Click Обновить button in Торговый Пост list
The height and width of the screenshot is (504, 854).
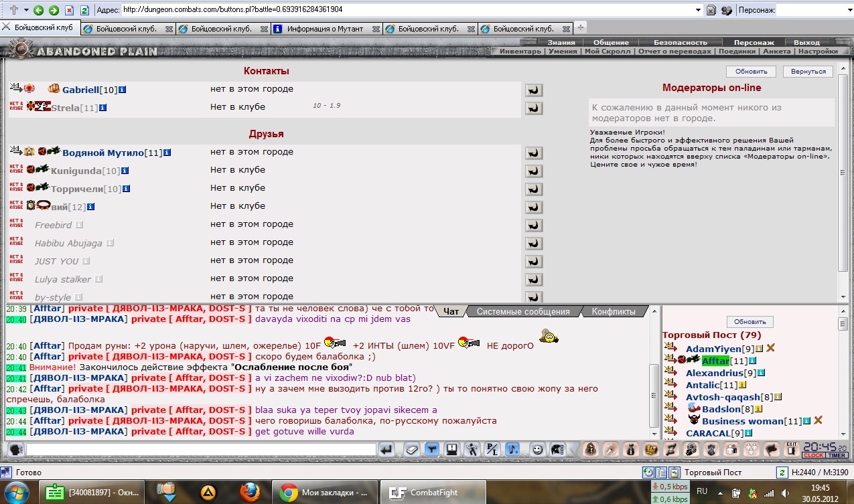(750, 322)
